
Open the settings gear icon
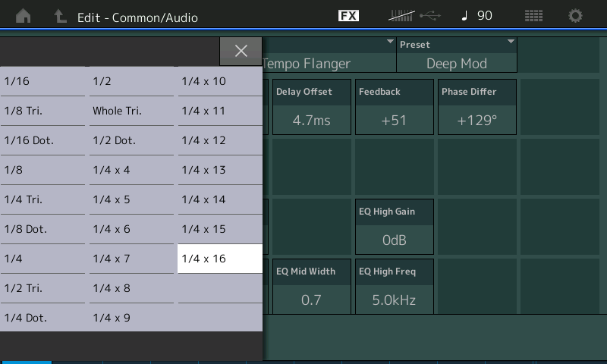coord(575,16)
